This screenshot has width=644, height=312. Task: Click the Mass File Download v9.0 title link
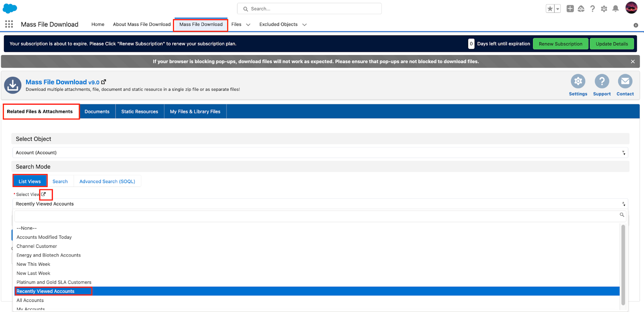(x=62, y=82)
